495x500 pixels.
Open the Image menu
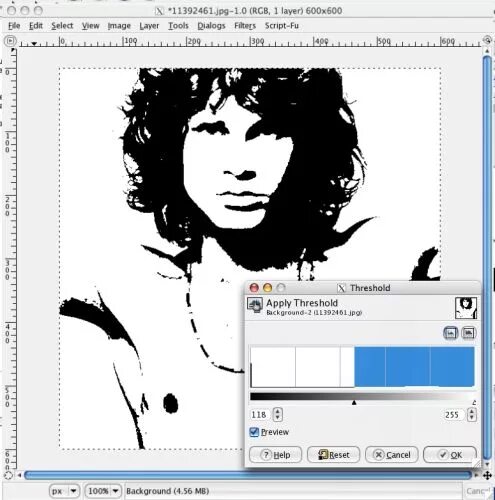[119, 26]
